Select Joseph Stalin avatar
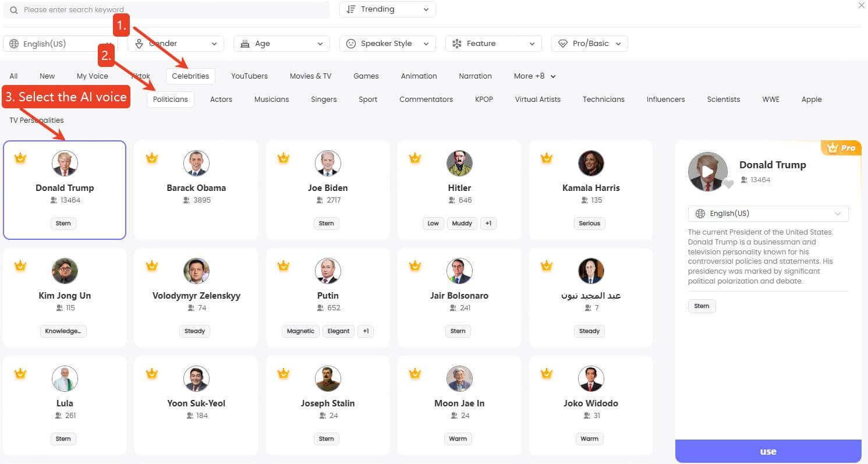Screen dimensions: 868x464 coord(328,379)
